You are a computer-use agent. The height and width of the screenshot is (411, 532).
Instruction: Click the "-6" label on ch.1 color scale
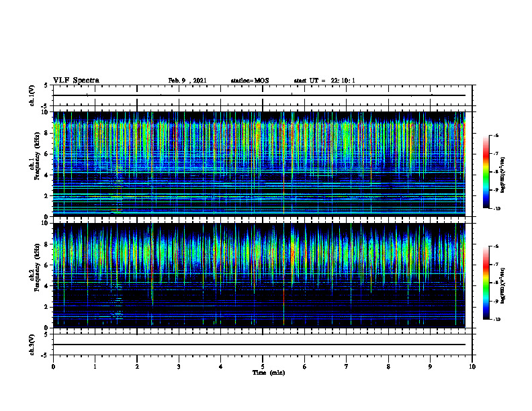coord(496,135)
